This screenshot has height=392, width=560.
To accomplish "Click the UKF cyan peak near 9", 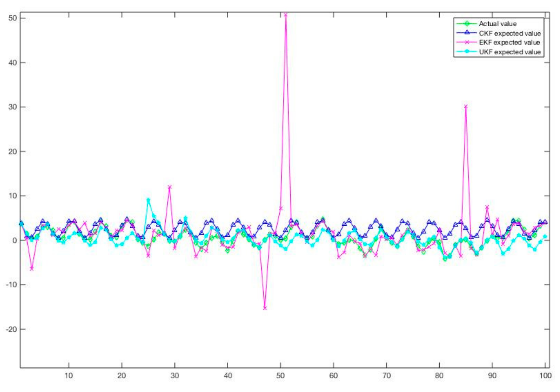I will [x=148, y=200].
